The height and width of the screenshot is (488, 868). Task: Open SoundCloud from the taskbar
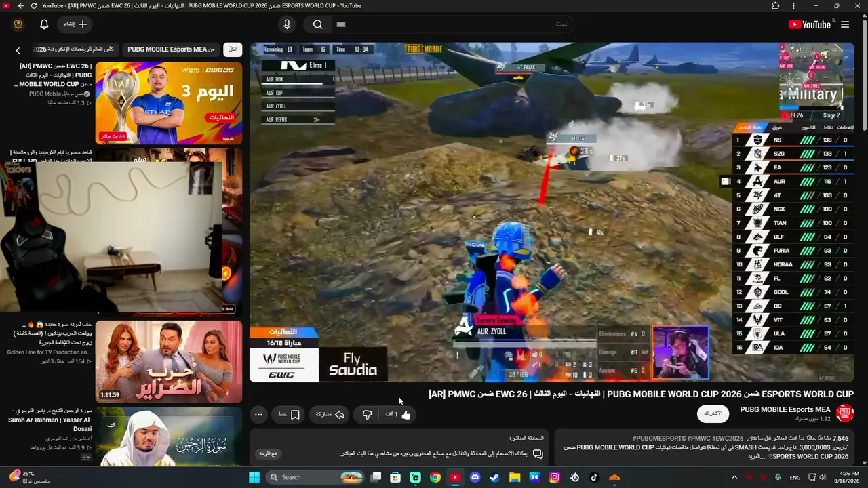coord(614,477)
